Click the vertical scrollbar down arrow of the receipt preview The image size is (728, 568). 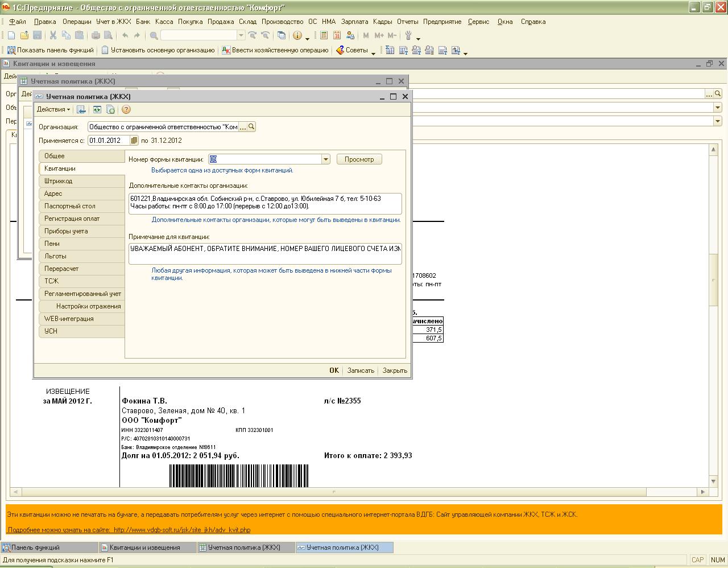(713, 481)
